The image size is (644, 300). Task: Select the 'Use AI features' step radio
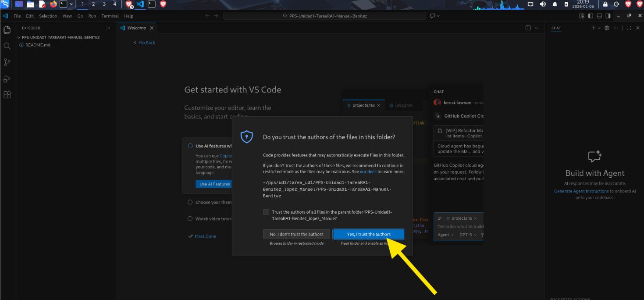(190, 146)
